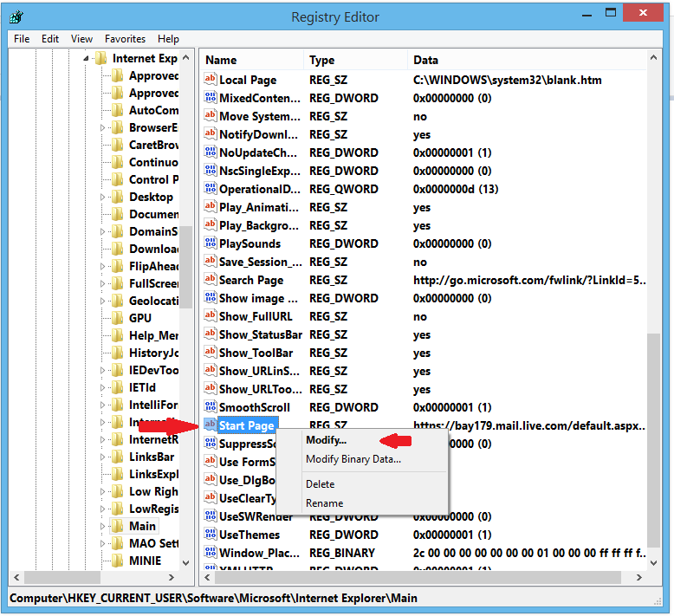Click the MINIE folder icon
Viewport: 674px width, 616px height.
(x=117, y=561)
